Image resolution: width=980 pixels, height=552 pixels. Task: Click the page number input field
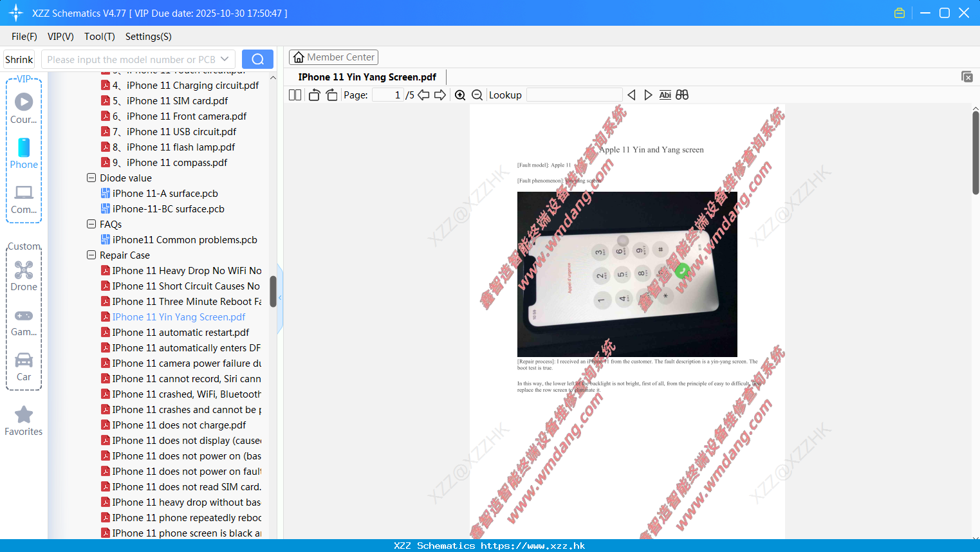point(387,95)
